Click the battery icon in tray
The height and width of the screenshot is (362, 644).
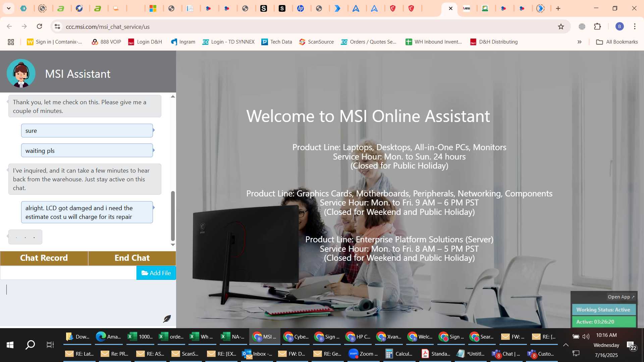[x=576, y=337]
